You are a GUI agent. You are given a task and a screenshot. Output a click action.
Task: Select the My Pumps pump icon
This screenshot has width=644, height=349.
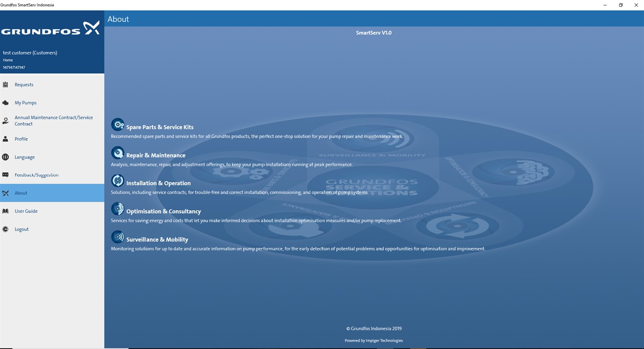tap(5, 102)
